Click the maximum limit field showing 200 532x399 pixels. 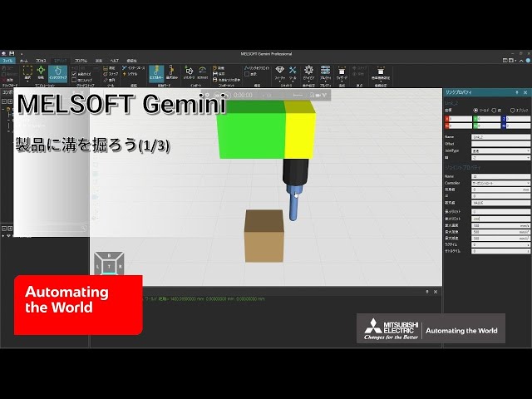click(x=500, y=219)
